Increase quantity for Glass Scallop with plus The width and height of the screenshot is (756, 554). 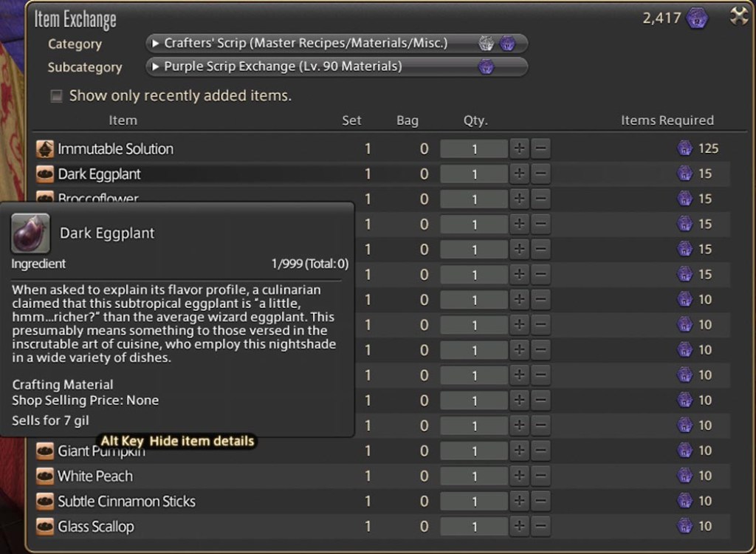tap(519, 527)
